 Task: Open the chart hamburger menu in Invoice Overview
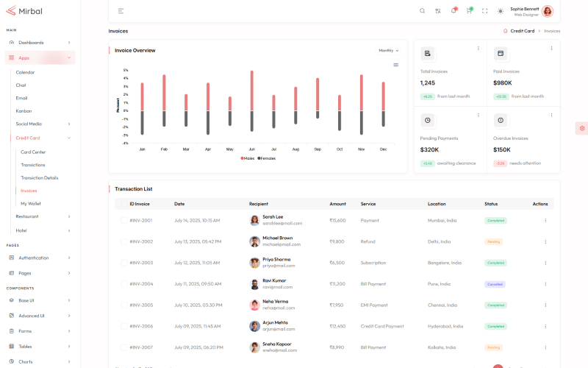coord(396,65)
